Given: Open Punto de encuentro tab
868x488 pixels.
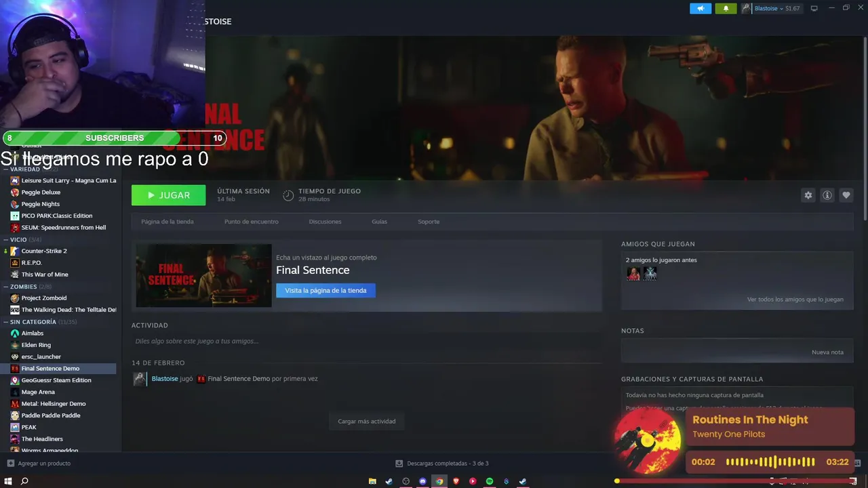Looking at the screenshot, I should [252, 222].
